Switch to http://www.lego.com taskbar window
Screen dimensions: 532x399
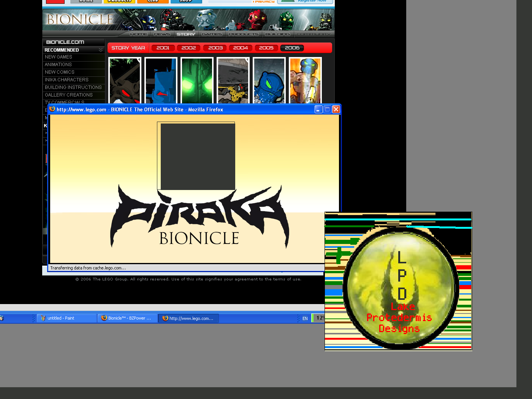(188, 318)
